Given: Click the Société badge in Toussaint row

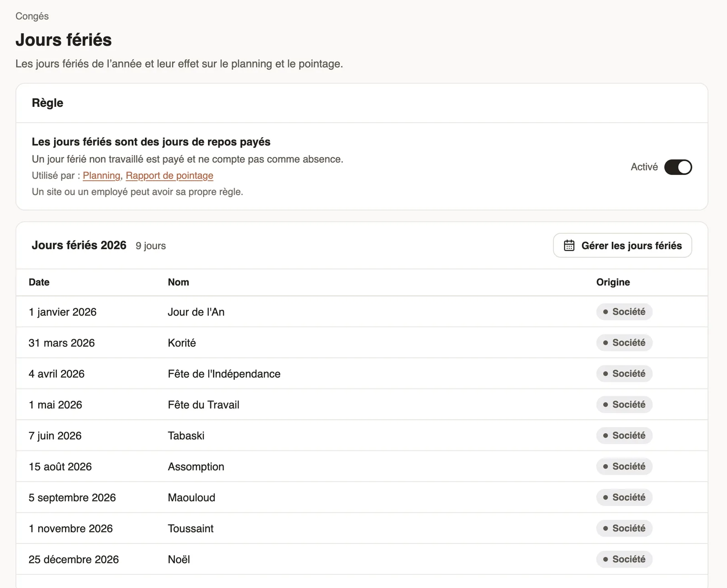Looking at the screenshot, I should pos(624,528).
